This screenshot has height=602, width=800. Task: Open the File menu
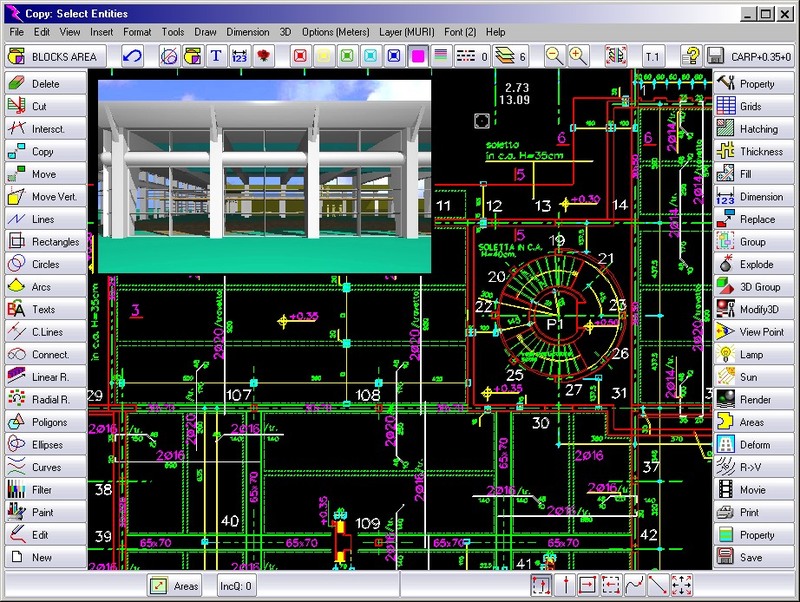(x=16, y=32)
